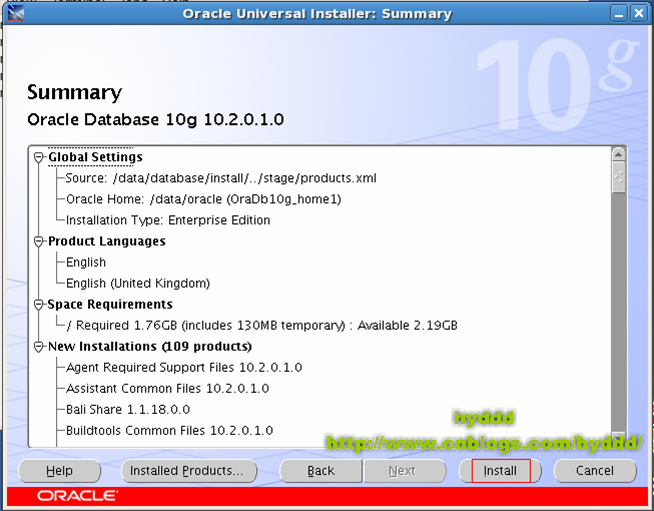
Task: Collapse the Global Settings node
Action: 38,157
